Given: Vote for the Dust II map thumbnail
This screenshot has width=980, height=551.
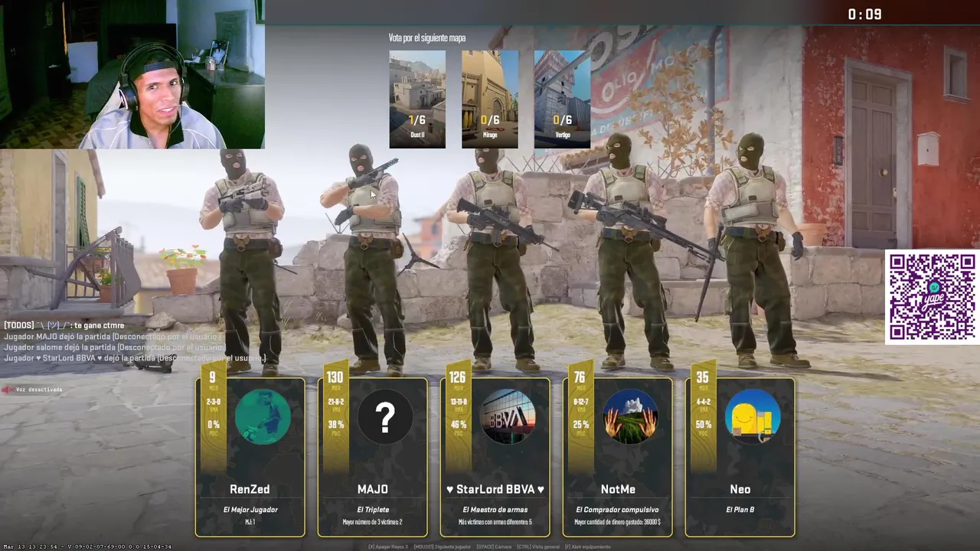Looking at the screenshot, I should pyautogui.click(x=417, y=99).
